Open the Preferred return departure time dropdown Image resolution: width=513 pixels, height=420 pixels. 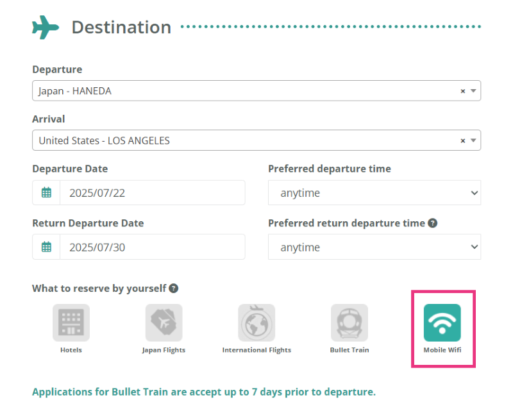coord(374,247)
